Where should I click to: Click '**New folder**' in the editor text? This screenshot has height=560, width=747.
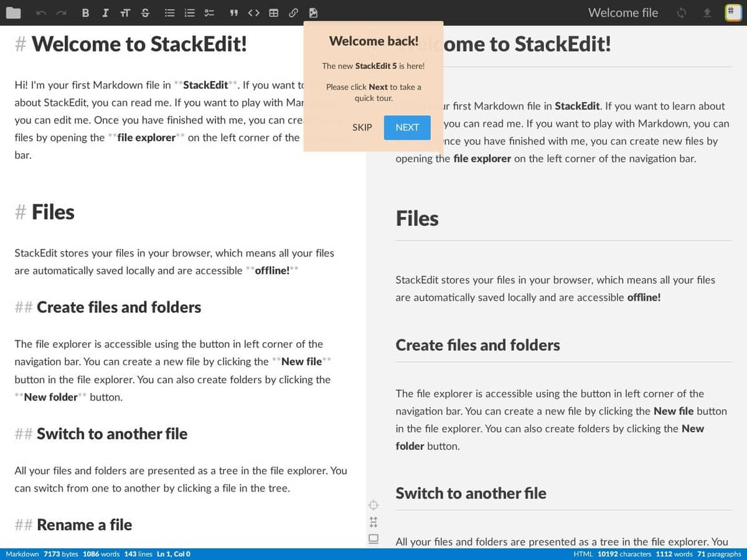coord(50,397)
